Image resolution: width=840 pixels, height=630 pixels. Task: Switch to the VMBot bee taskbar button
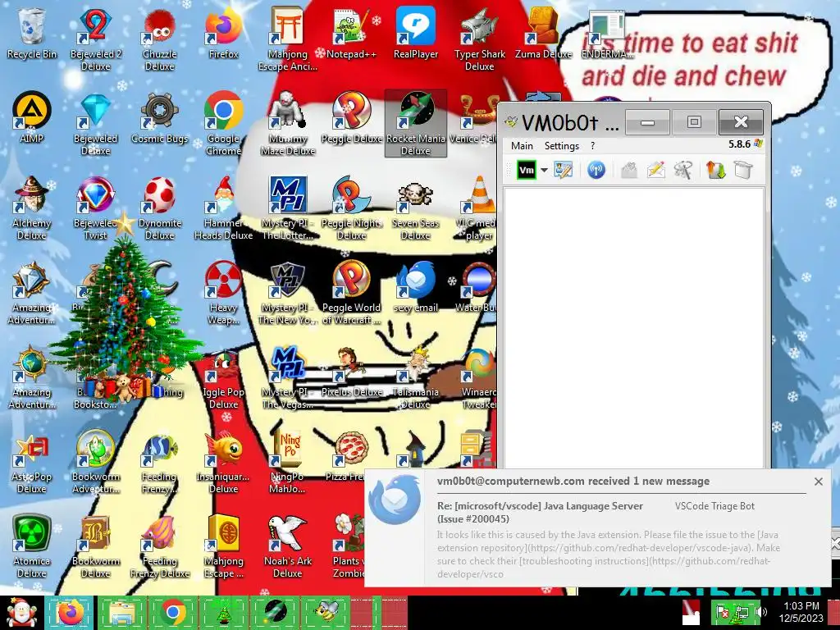pos(326,612)
